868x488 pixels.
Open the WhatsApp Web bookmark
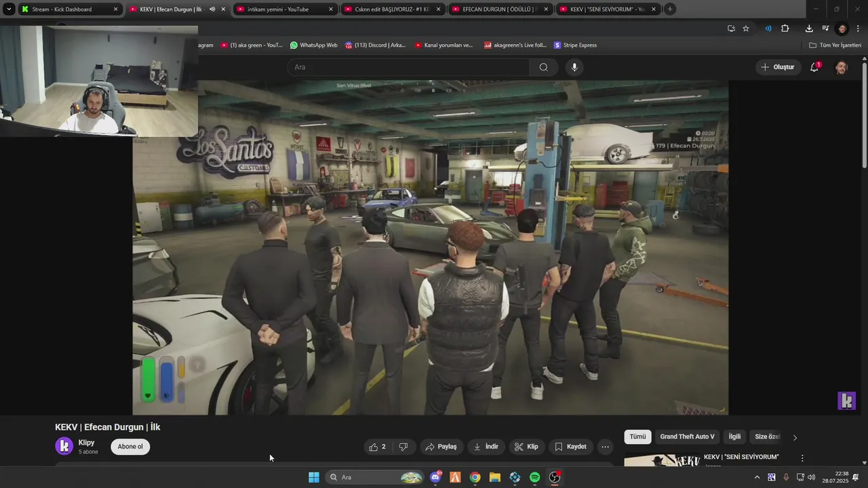(x=313, y=45)
